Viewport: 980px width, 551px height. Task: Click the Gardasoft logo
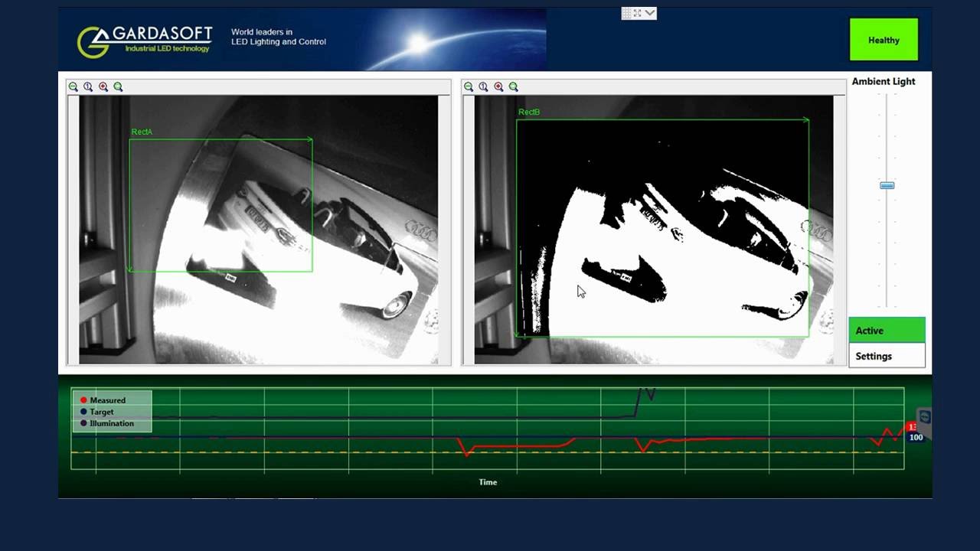click(144, 40)
